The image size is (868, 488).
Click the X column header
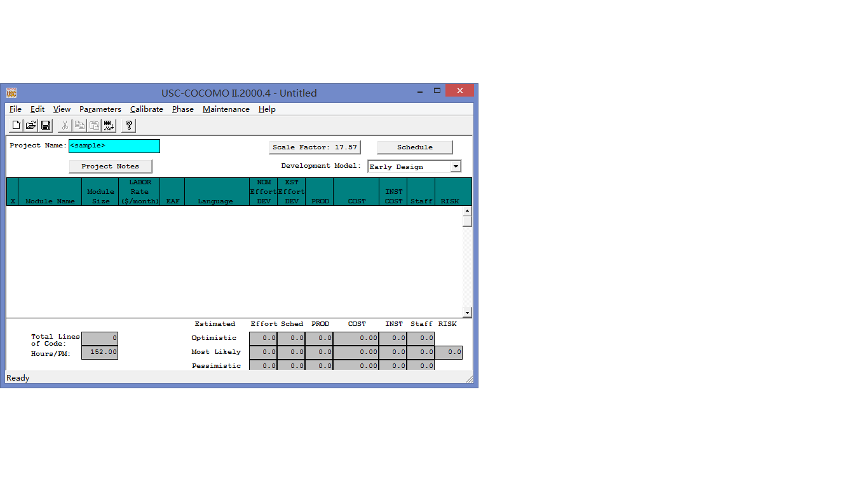[x=13, y=192]
